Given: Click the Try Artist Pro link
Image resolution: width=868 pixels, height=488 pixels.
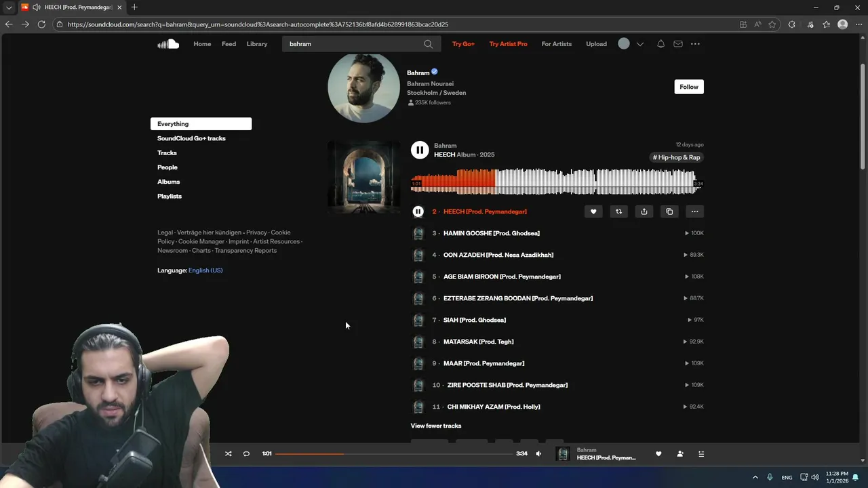Looking at the screenshot, I should [508, 44].
